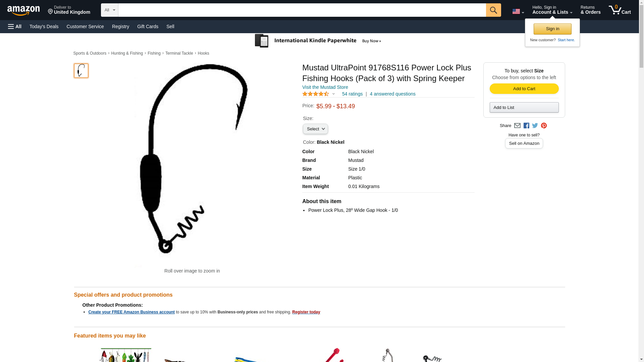This screenshot has height=362, width=644.
Task: Share product on Twitter icon
Action: [535, 126]
